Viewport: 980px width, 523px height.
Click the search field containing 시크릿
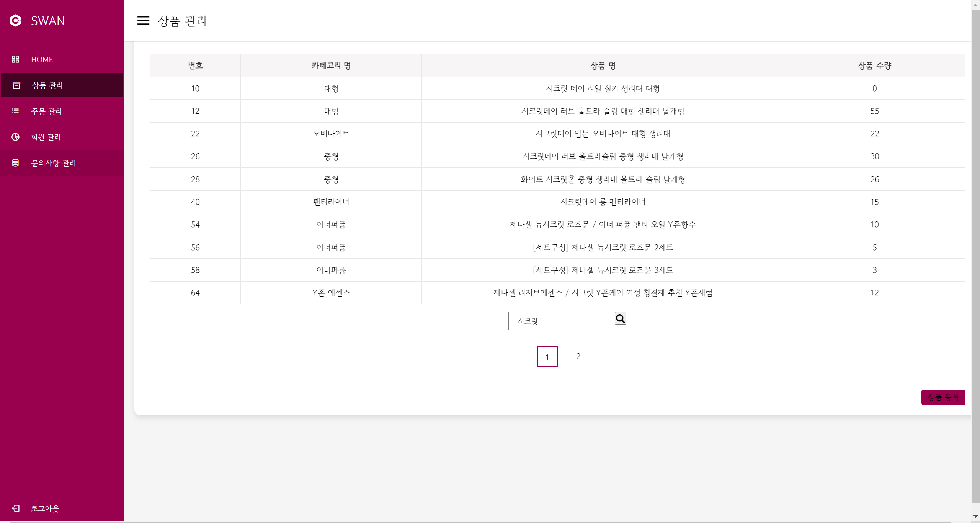tap(557, 321)
